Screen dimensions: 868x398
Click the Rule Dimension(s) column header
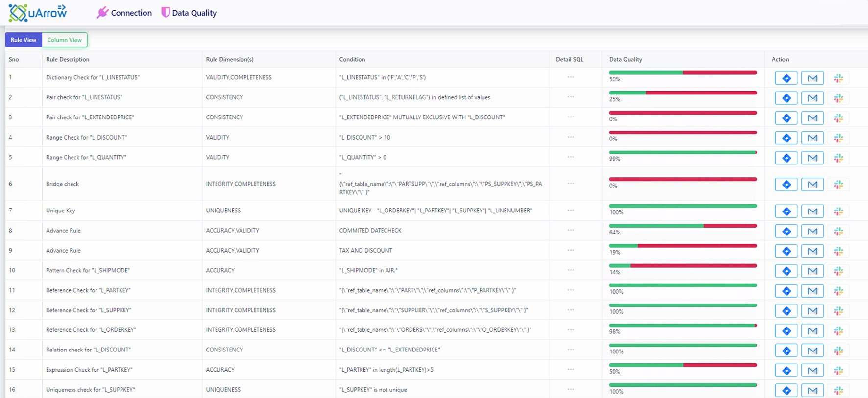pos(230,59)
